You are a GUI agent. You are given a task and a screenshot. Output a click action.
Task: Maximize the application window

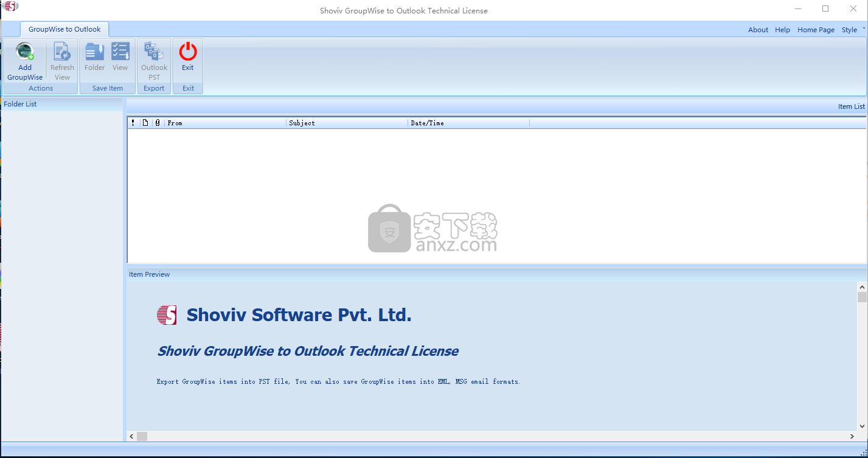825,9
